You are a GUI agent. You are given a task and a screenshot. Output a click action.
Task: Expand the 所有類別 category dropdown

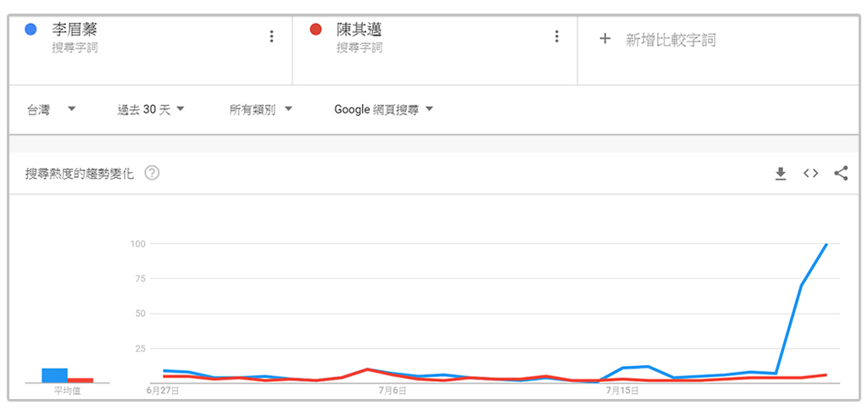point(261,109)
